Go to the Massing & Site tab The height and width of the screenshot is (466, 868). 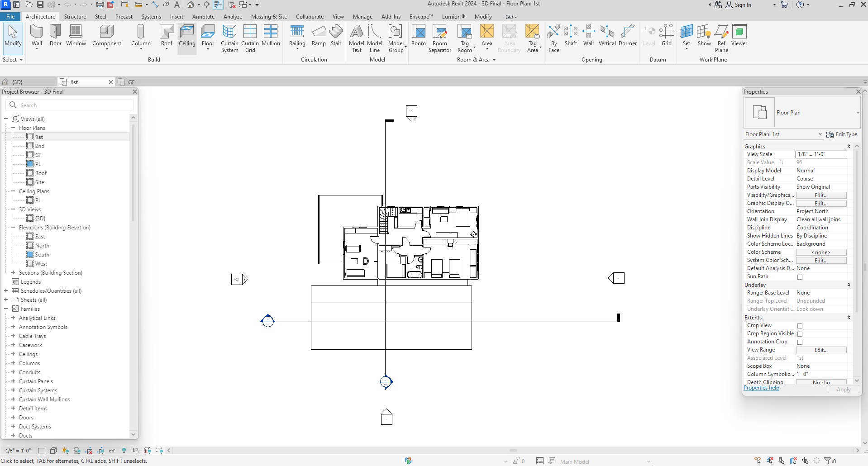point(269,17)
